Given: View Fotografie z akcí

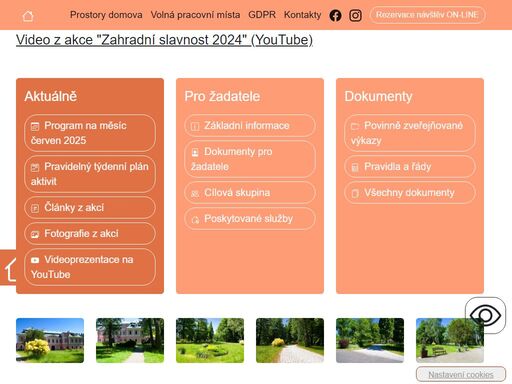Looking at the screenshot, I should tap(90, 233).
